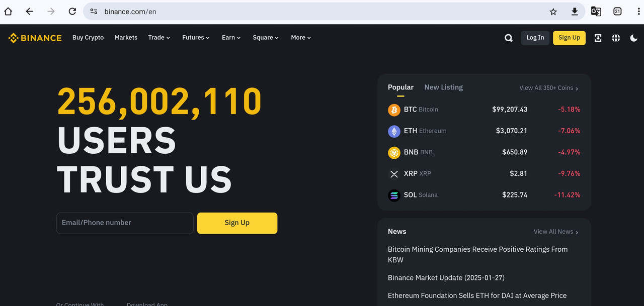This screenshot has width=644, height=306.
Task: Click the Solana coin icon
Action: [394, 195]
